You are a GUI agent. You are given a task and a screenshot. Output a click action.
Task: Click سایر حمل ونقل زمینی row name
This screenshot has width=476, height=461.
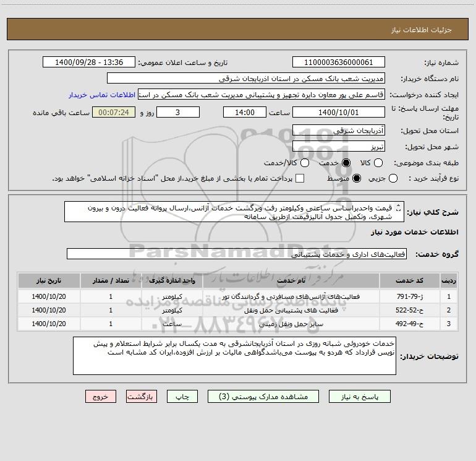[291, 324]
